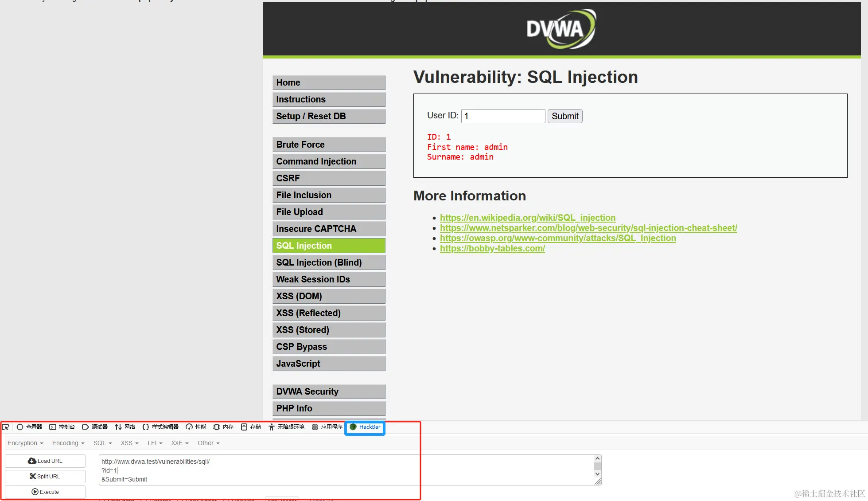Click the User ID input field
The height and width of the screenshot is (501, 868).
[x=503, y=116]
